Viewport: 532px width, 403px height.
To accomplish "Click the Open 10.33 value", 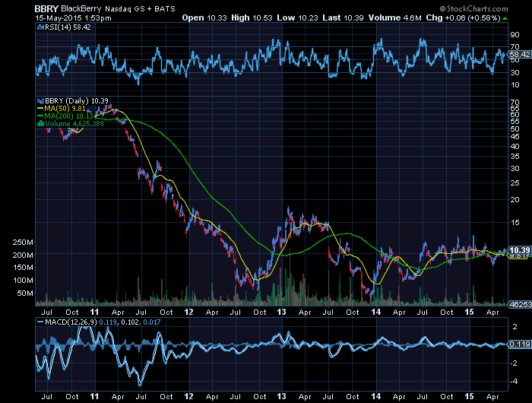I will click(204, 17).
